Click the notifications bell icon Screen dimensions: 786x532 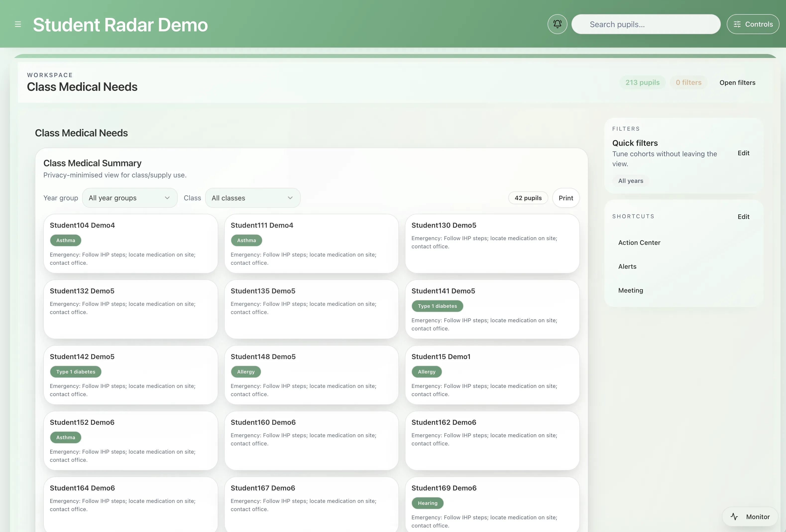pyautogui.click(x=557, y=24)
